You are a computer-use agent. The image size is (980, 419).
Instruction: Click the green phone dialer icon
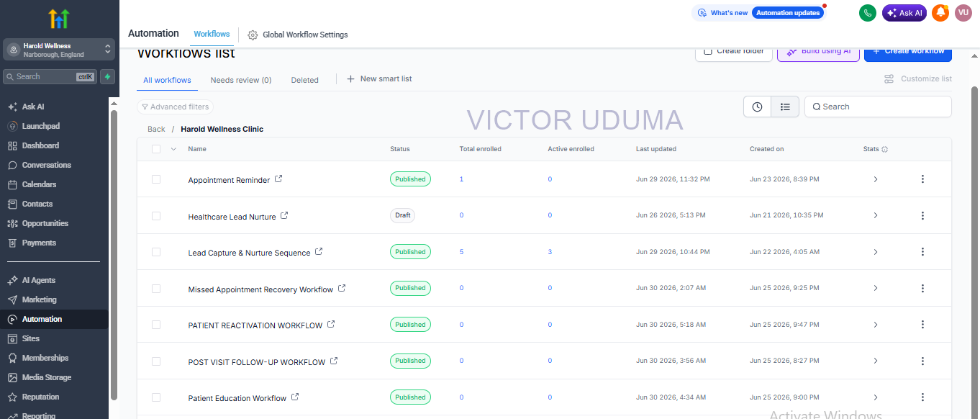pos(868,13)
